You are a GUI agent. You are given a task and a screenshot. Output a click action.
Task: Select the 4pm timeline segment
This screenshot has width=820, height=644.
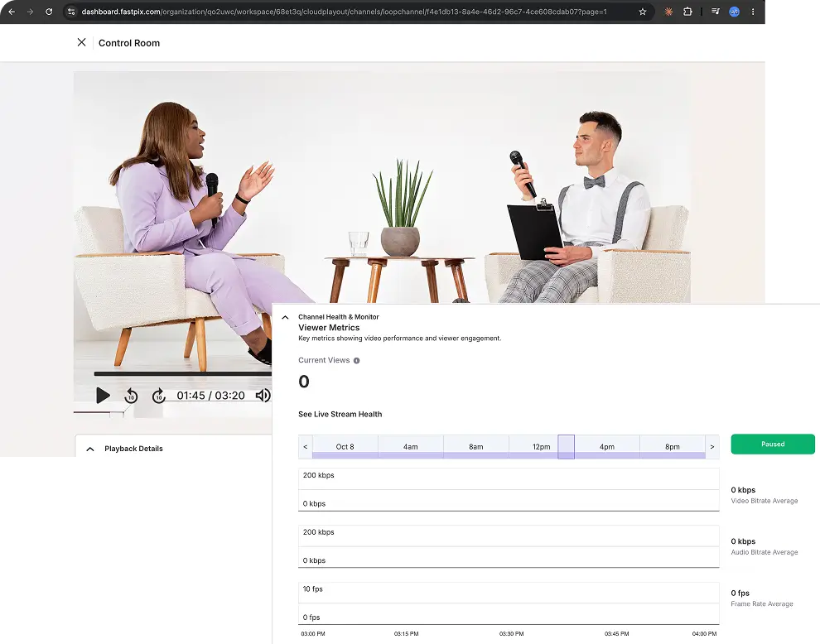pos(607,447)
